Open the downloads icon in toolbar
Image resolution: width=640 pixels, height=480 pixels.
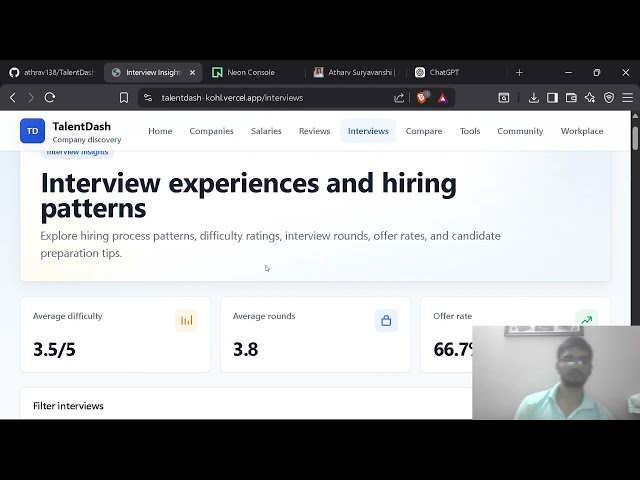click(533, 98)
